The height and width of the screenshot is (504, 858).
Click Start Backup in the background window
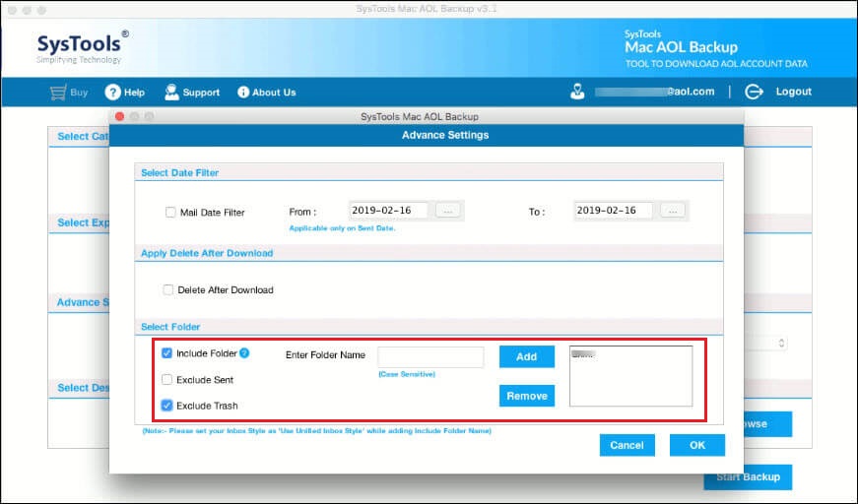748,477
